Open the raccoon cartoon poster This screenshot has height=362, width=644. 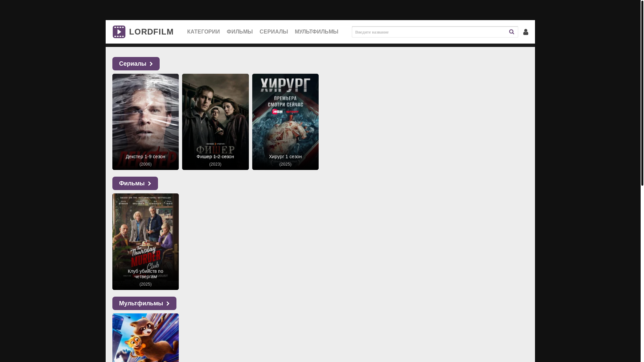[x=146, y=338]
